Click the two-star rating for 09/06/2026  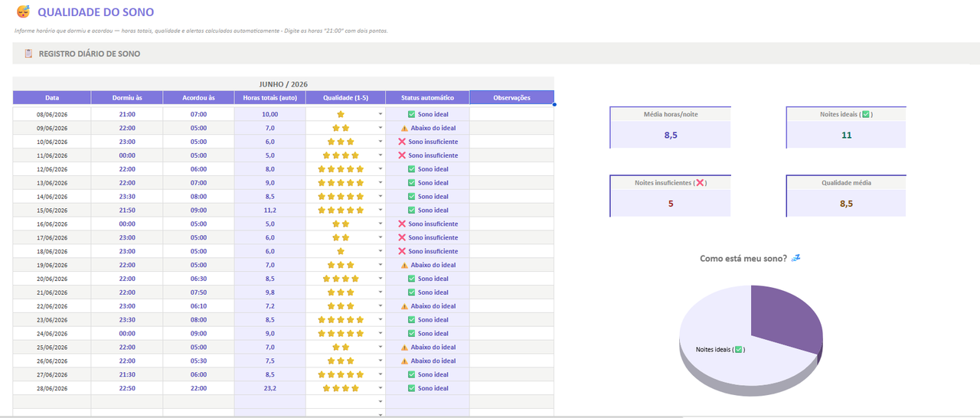341,128
